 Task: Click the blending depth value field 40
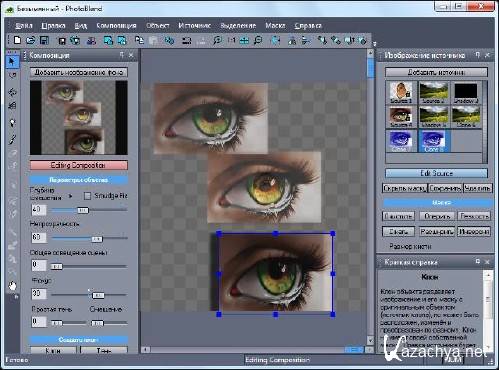(39, 210)
